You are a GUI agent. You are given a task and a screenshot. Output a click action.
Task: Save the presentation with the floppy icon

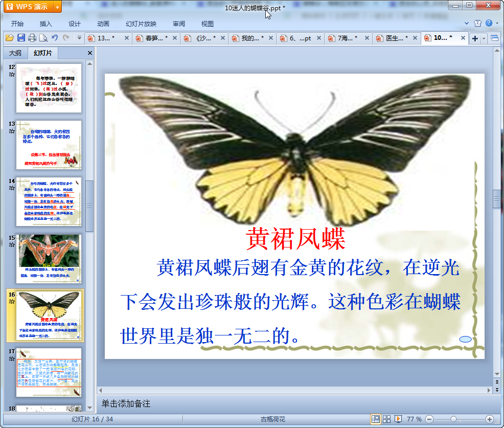(21, 38)
